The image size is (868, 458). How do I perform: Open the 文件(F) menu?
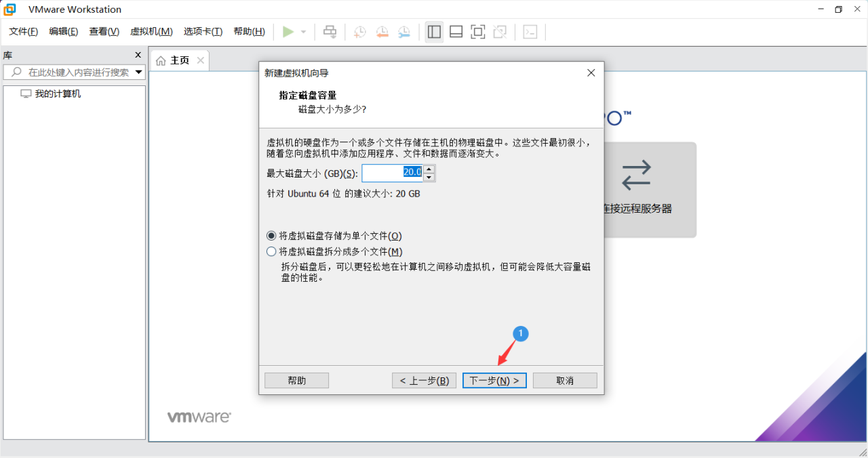(x=24, y=32)
